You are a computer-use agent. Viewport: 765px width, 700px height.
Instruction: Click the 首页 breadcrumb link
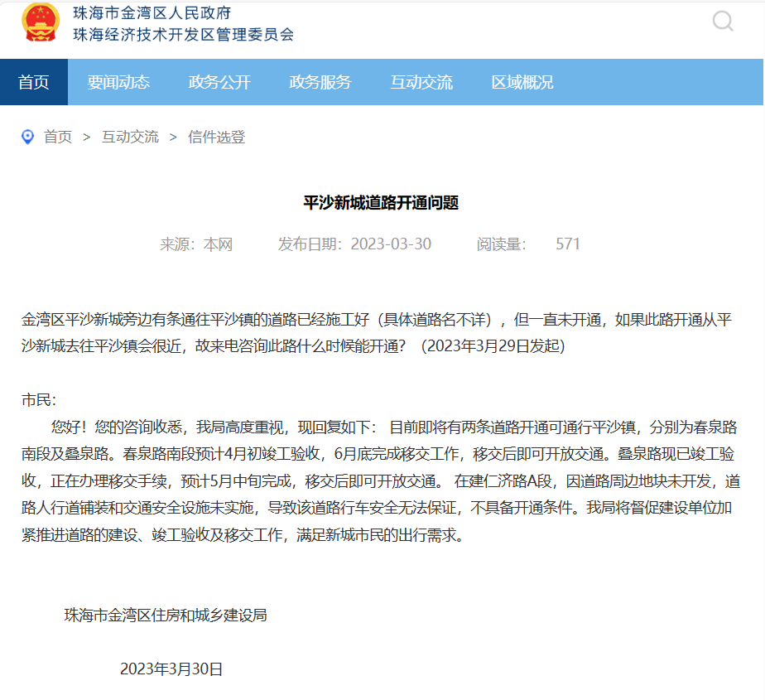pos(56,137)
